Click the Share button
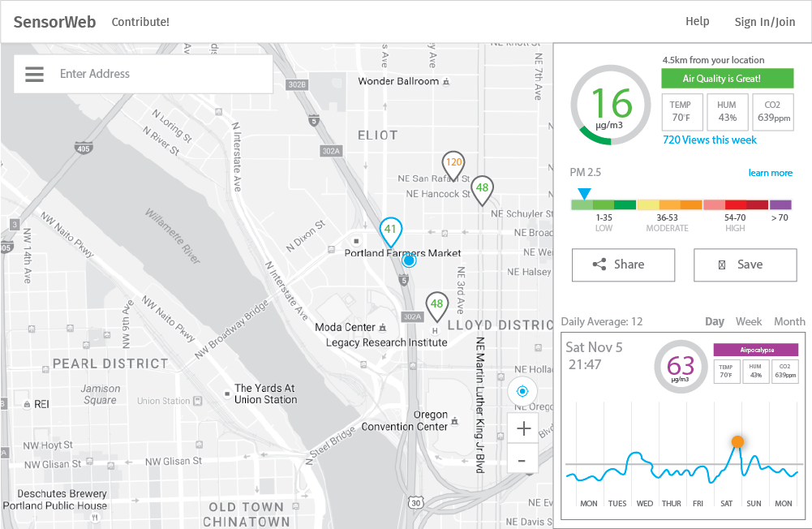 (x=623, y=264)
